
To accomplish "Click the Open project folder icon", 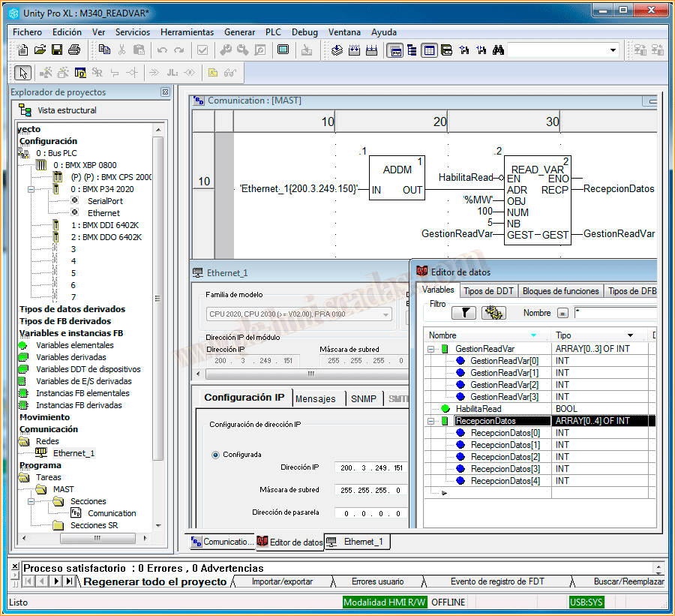I will (40, 50).
